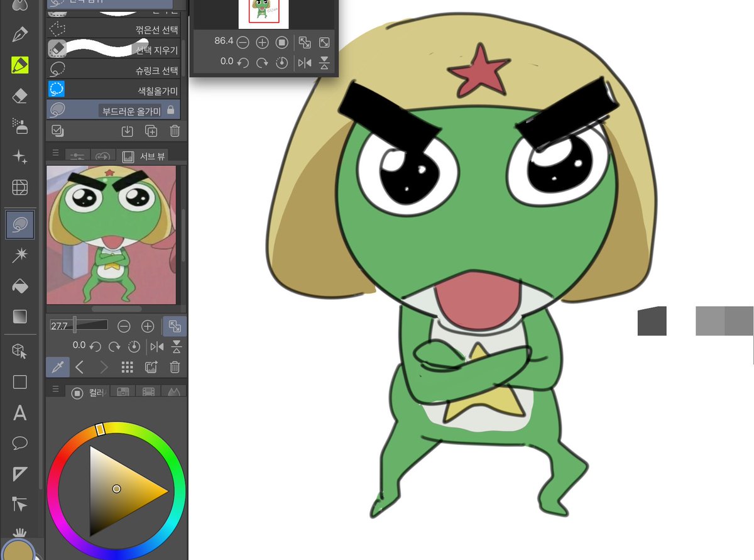The image size is (754, 560).
Task: Select the Decoration sparkle tool
Action: (x=20, y=156)
